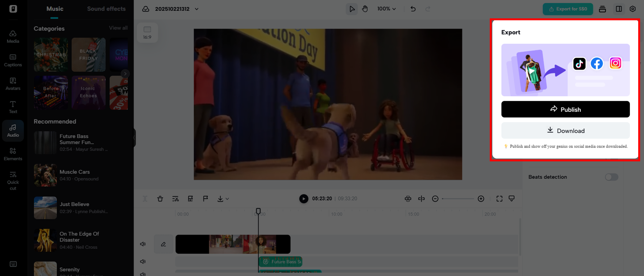Open keyboard shortcuts icon in sidebar

click(x=13, y=264)
